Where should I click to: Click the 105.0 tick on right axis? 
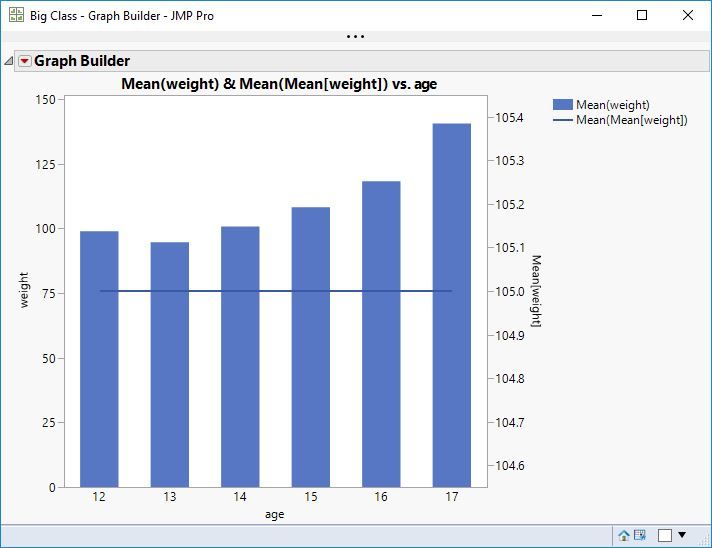point(509,291)
